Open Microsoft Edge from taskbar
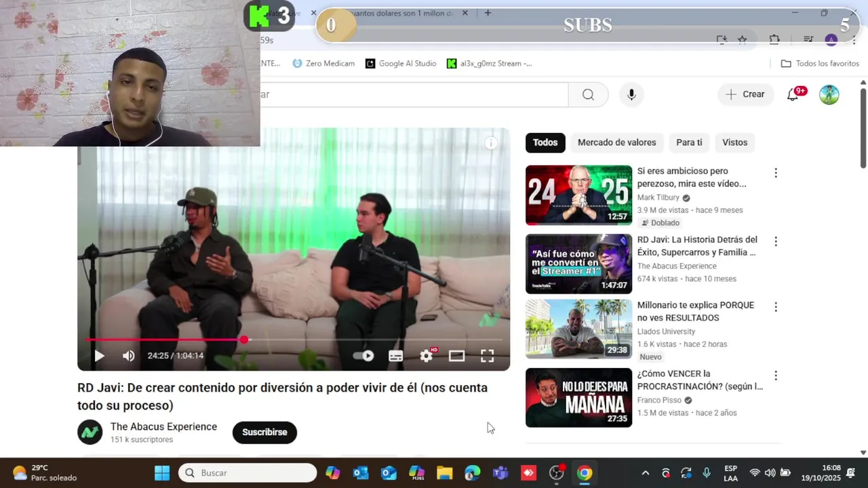The height and width of the screenshot is (488, 868). click(x=473, y=473)
